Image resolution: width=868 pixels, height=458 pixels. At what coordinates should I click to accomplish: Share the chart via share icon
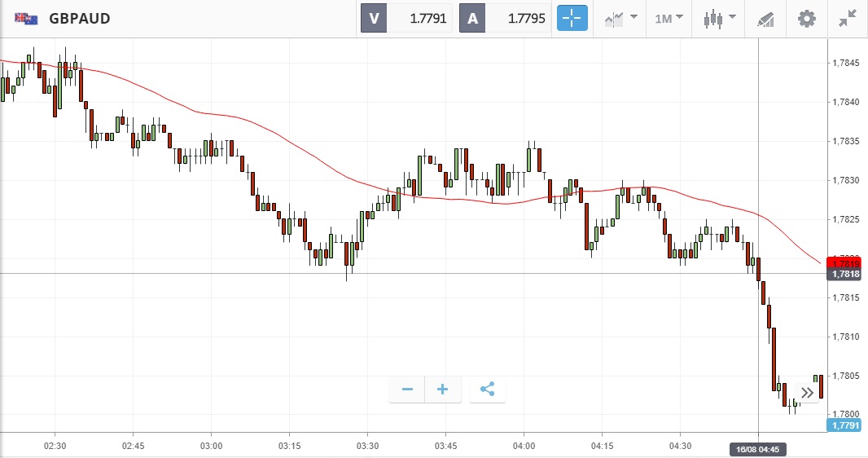(x=487, y=390)
